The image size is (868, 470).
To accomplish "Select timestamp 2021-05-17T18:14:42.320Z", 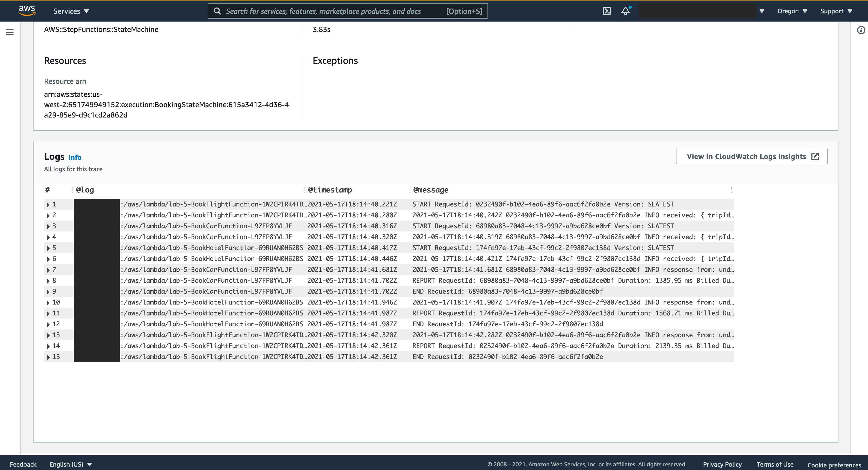I will (x=352, y=335).
